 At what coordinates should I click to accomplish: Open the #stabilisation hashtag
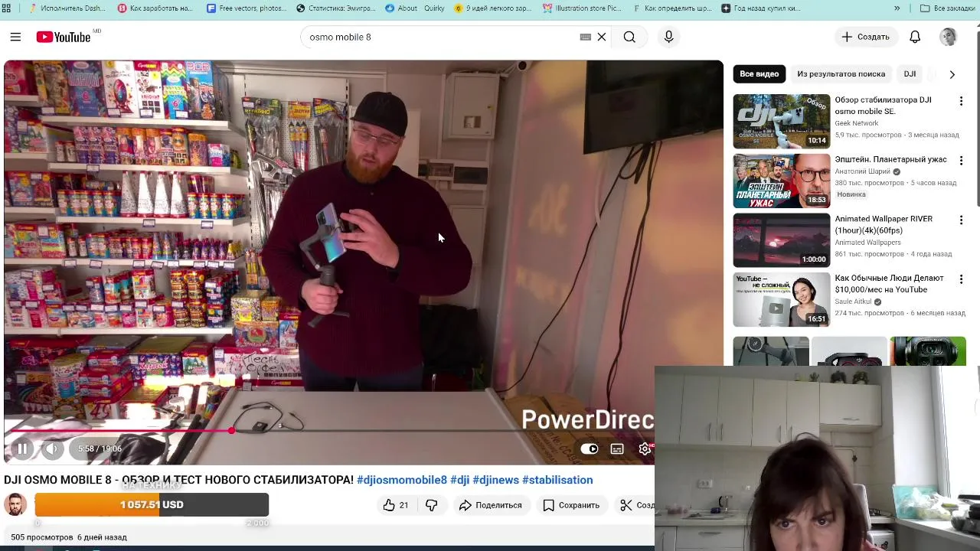557,480
